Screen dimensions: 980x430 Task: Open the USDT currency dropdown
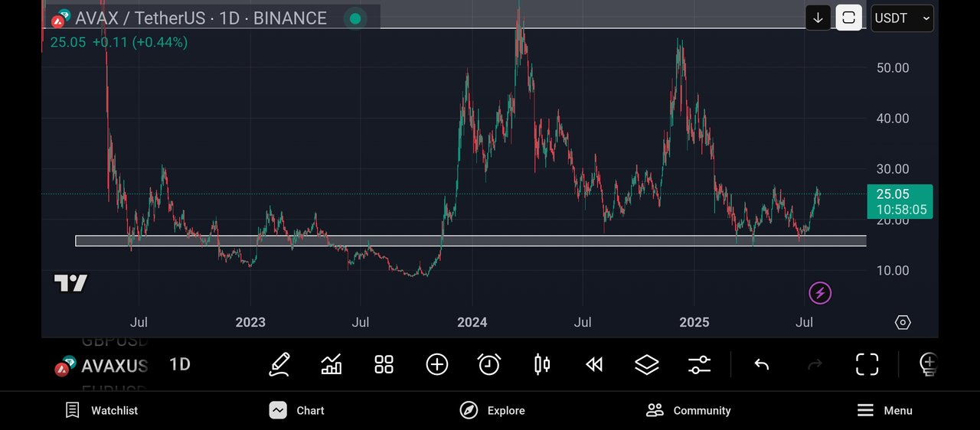(902, 18)
